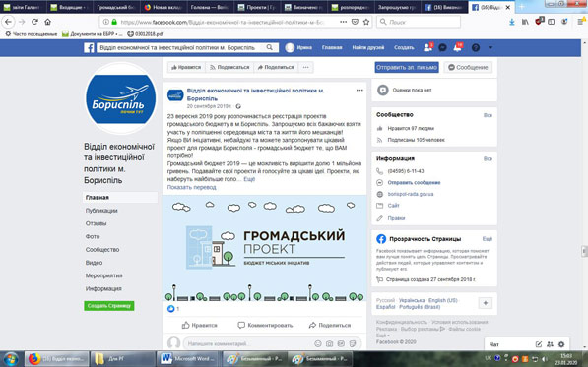Click the Facebook logo icon in the blue bar
Viewport: 588px width, 367px height.
point(89,47)
